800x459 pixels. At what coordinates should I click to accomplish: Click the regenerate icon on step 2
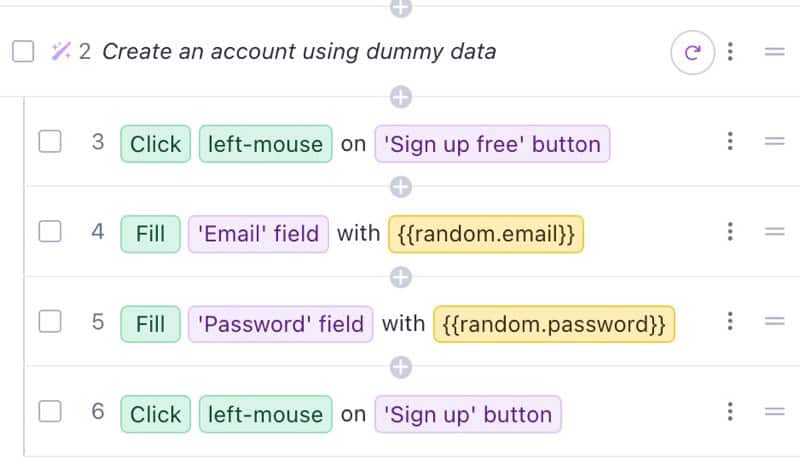coord(692,52)
